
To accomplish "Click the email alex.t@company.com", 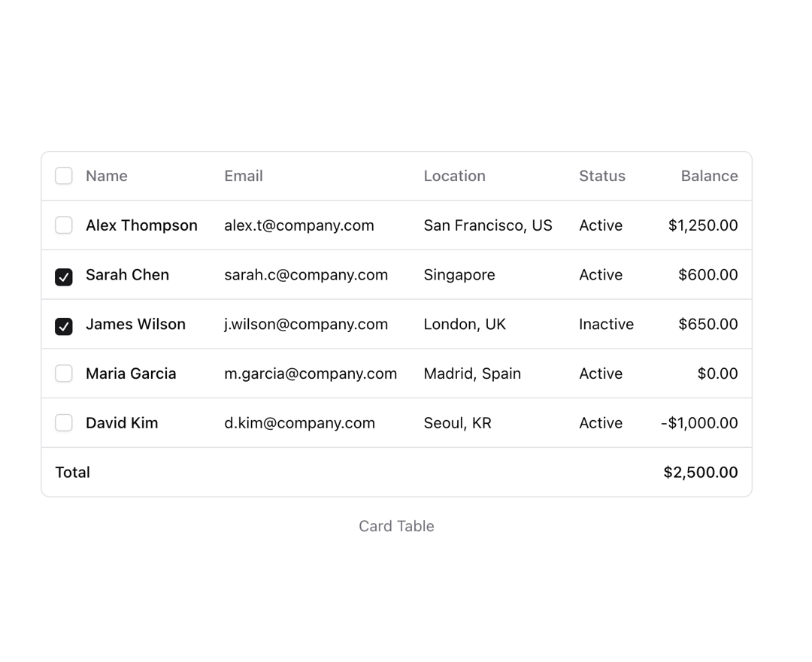I will click(299, 225).
